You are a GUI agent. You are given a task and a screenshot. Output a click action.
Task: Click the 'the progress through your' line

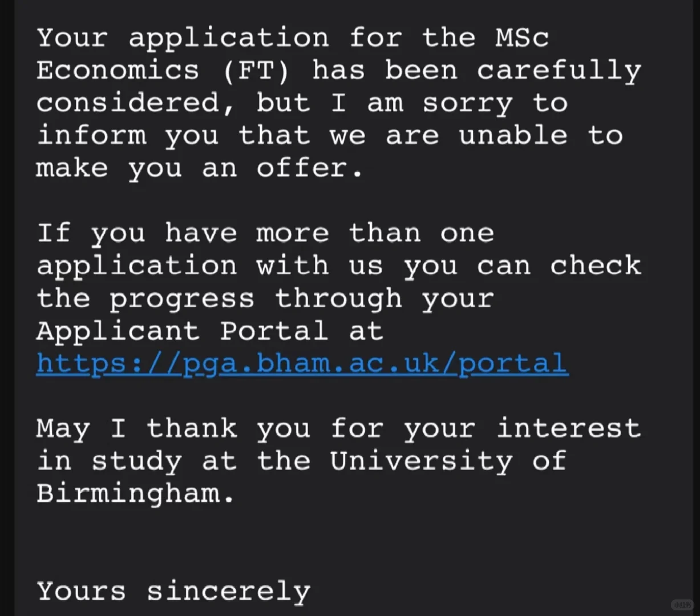tap(265, 299)
